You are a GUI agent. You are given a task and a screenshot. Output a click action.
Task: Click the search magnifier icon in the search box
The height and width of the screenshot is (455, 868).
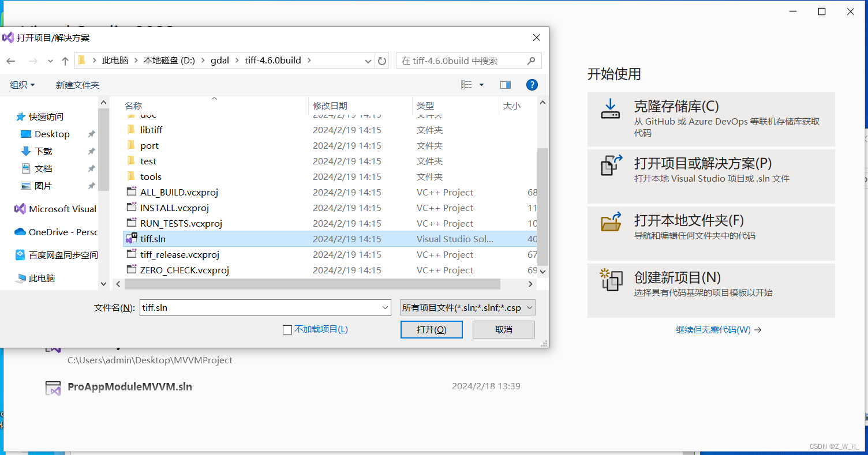pyautogui.click(x=531, y=61)
